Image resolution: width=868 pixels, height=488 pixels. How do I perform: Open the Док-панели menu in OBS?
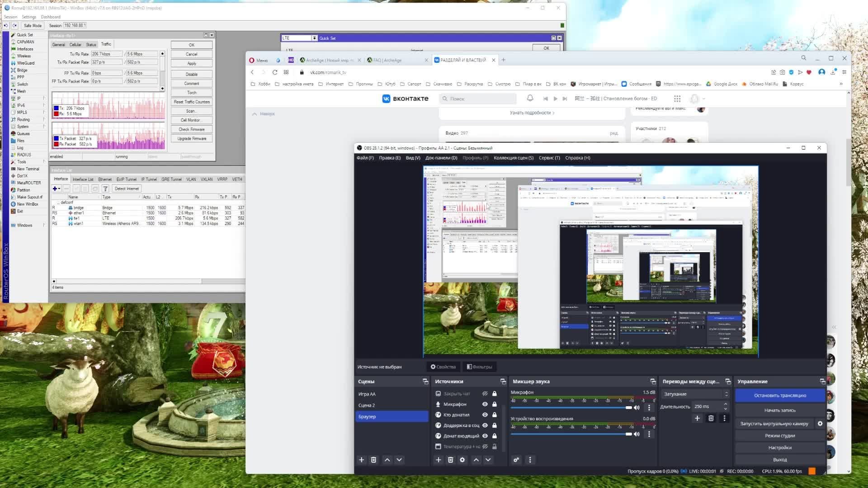[x=441, y=158]
